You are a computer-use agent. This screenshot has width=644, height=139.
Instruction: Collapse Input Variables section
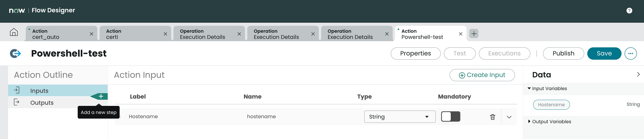pos(547,89)
